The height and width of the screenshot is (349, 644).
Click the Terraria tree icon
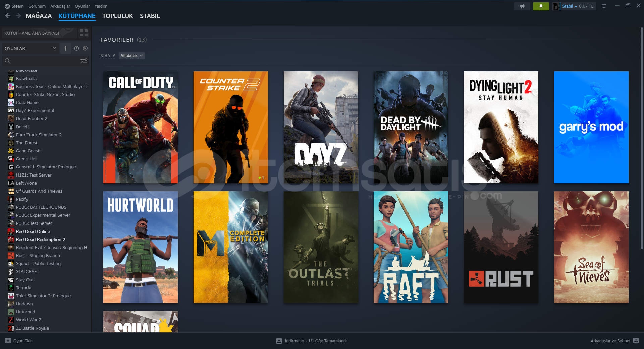[11, 288]
